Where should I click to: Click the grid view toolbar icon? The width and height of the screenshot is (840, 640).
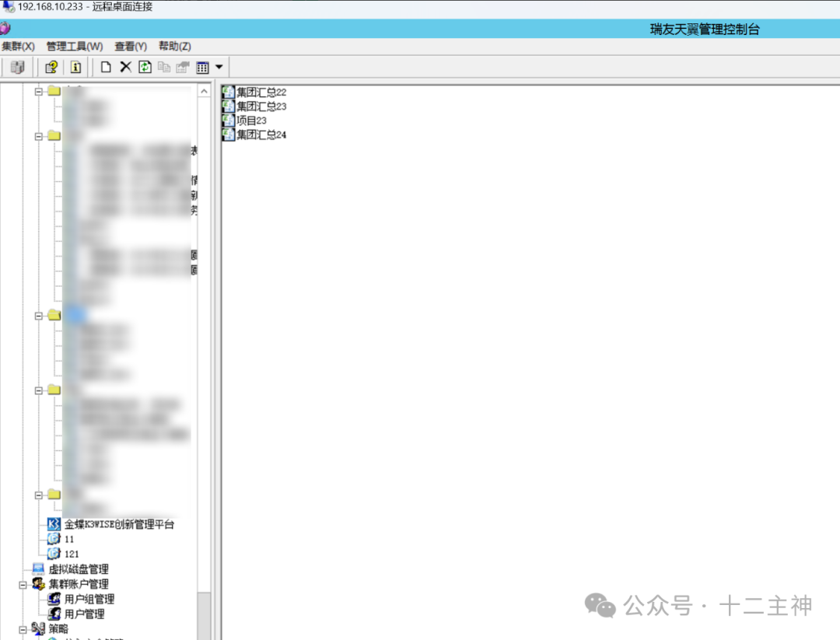click(x=202, y=68)
